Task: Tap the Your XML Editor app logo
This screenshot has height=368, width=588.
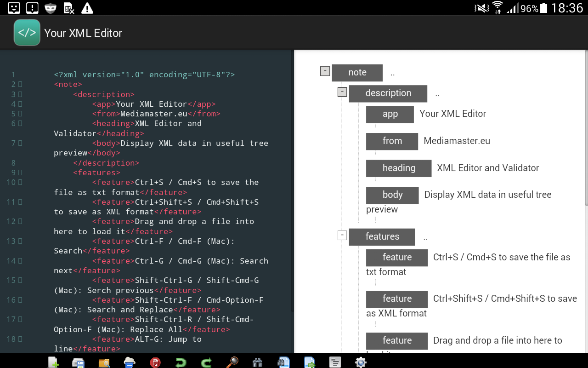Action: click(x=27, y=33)
